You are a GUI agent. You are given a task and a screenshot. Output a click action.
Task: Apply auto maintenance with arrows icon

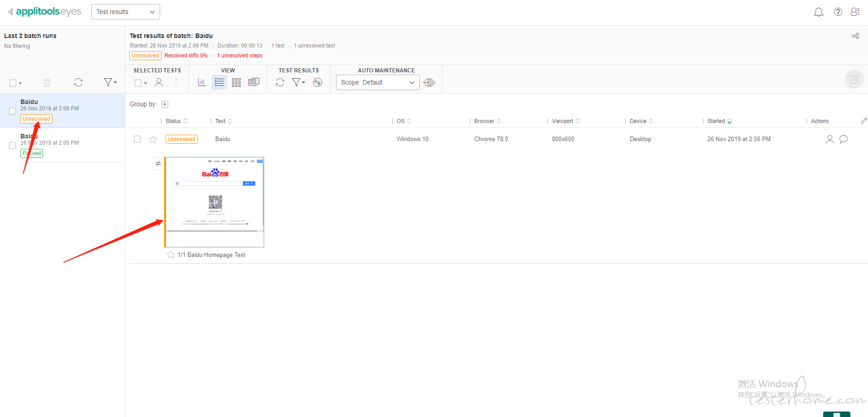point(429,82)
